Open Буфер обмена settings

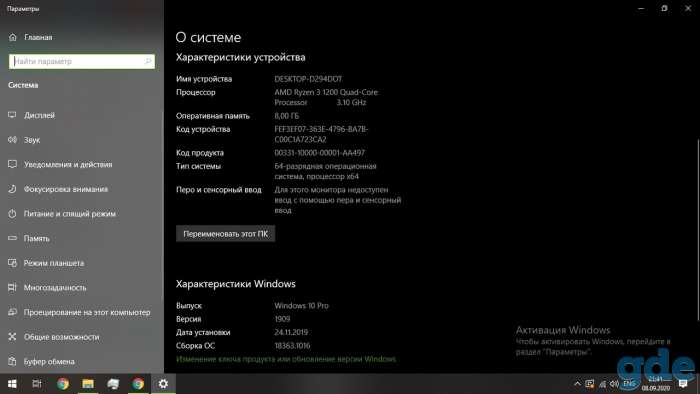pos(49,361)
